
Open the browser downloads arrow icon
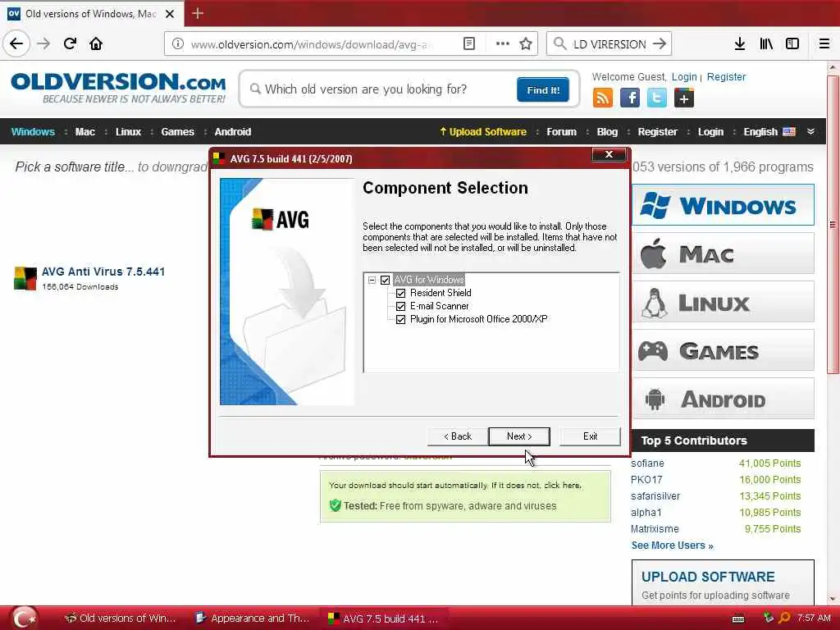tap(739, 44)
